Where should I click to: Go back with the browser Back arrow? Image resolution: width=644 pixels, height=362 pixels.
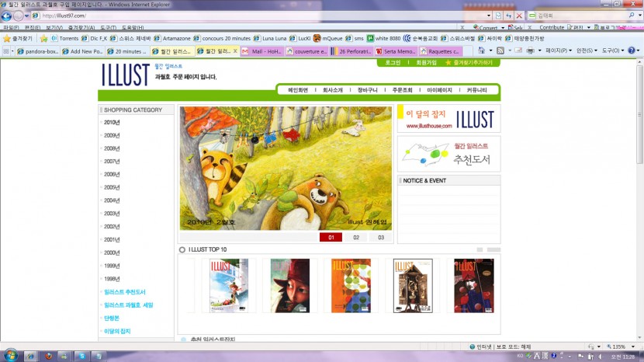(x=6, y=16)
